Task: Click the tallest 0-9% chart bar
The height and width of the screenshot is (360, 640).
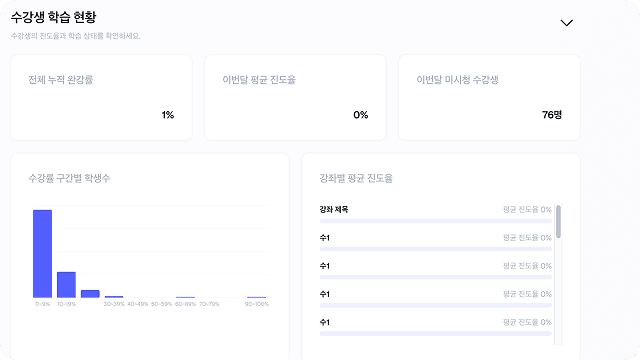Action: coord(42,254)
